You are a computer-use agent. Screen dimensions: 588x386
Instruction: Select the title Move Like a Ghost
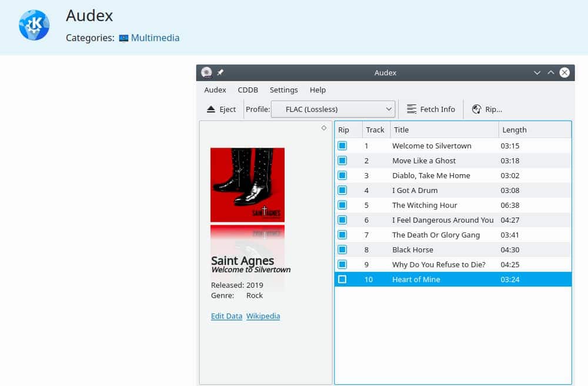424,161
